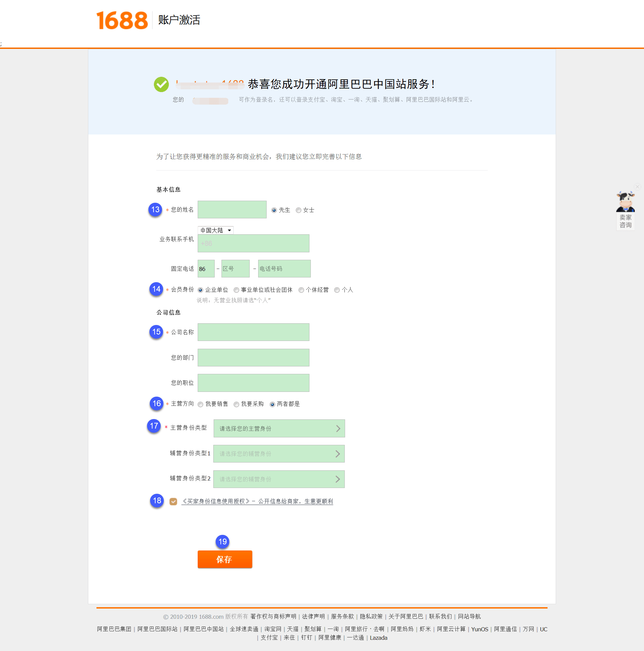Select 我要销售 as main direction
The width and height of the screenshot is (644, 651).
pyautogui.click(x=200, y=404)
